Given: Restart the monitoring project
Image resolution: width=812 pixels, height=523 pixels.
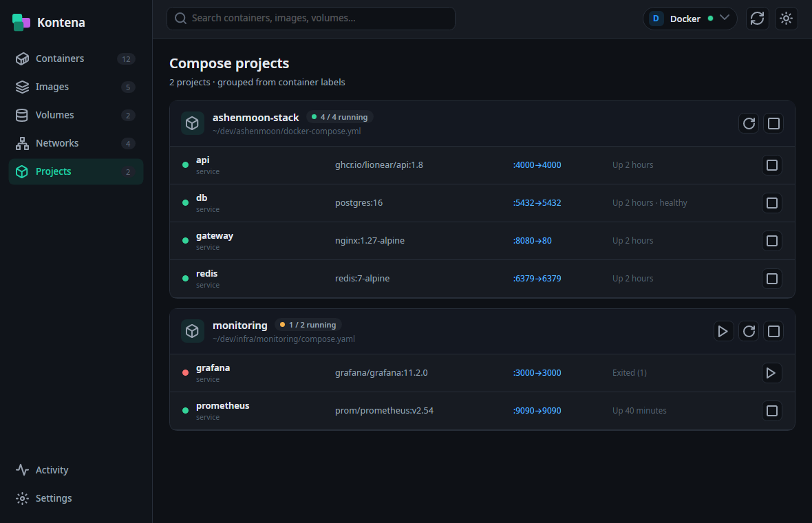Looking at the screenshot, I should point(749,332).
